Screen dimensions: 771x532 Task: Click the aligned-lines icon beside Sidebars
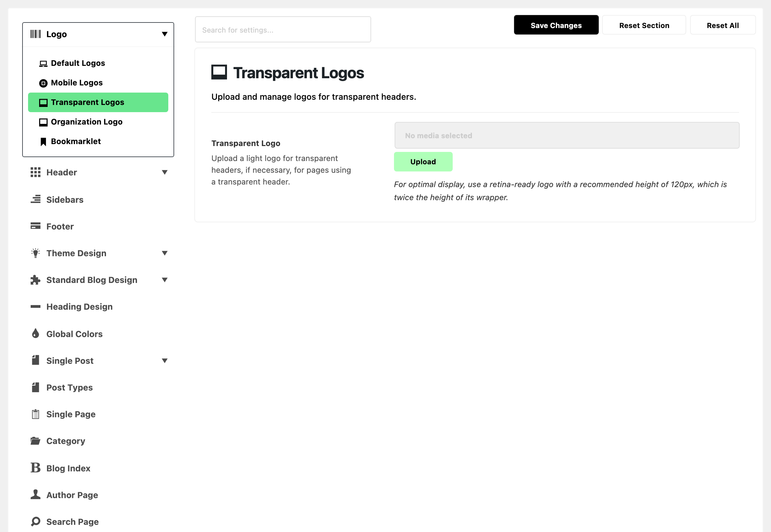[x=36, y=199]
